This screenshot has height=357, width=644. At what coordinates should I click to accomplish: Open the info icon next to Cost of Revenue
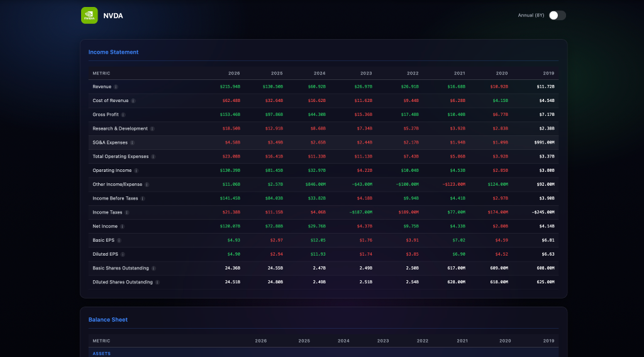coord(133,101)
